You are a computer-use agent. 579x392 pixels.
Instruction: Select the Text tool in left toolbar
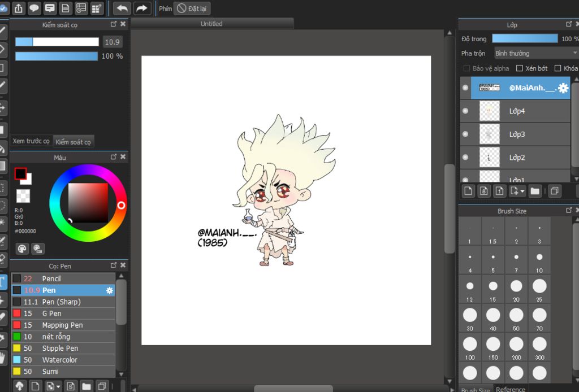tap(3, 282)
